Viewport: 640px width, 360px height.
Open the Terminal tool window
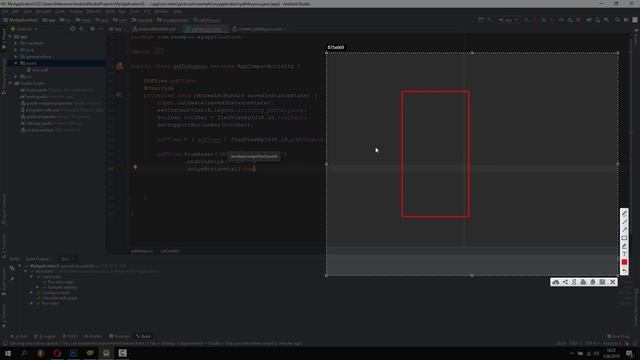pos(119,336)
